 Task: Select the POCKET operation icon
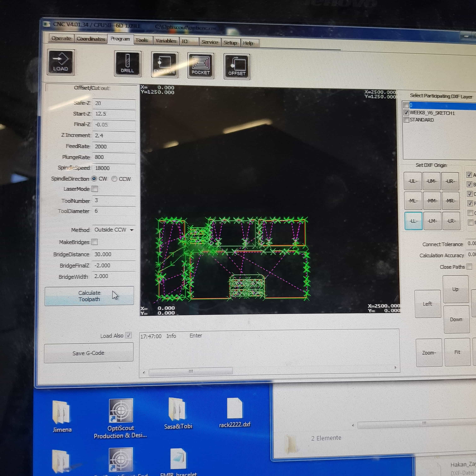(x=200, y=66)
